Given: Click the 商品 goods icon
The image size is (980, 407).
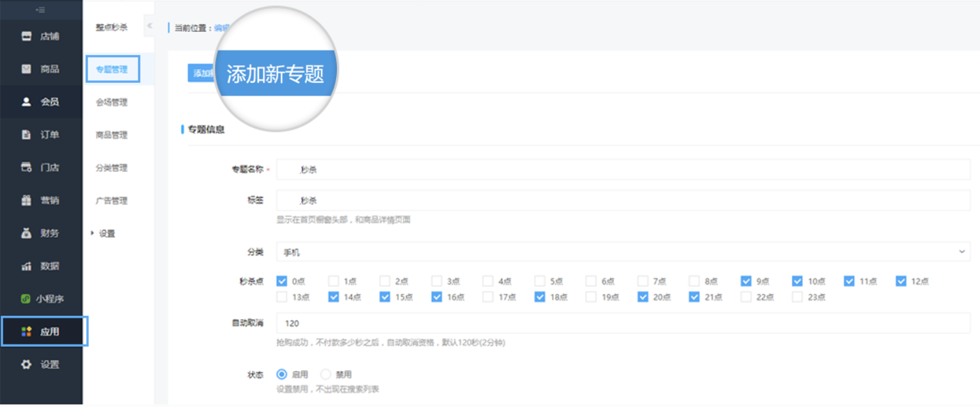Looking at the screenshot, I should click(26, 69).
